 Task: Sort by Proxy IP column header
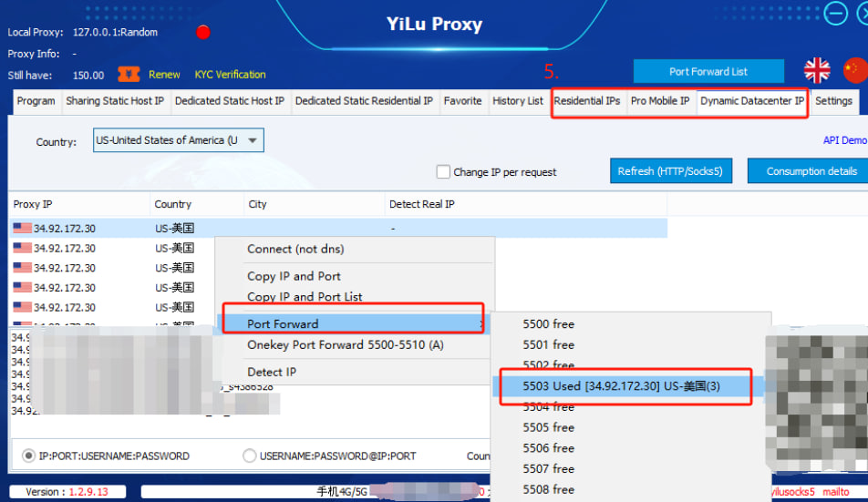pos(79,204)
